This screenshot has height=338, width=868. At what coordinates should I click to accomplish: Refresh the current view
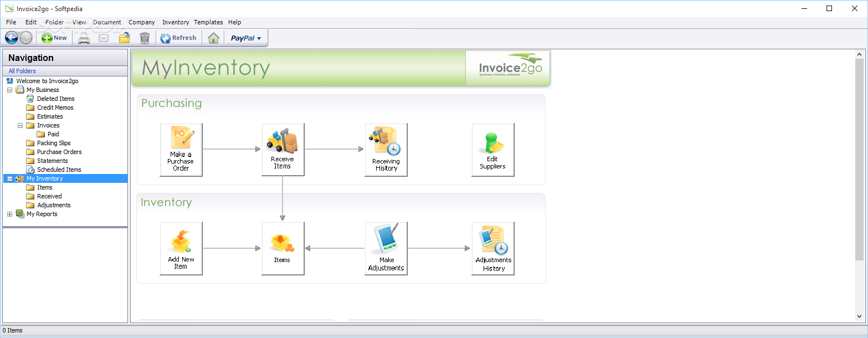click(x=178, y=38)
